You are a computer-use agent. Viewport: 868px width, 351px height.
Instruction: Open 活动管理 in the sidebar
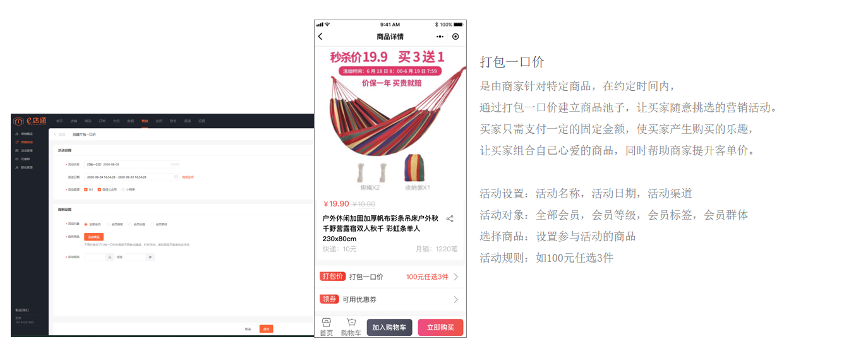(27, 151)
